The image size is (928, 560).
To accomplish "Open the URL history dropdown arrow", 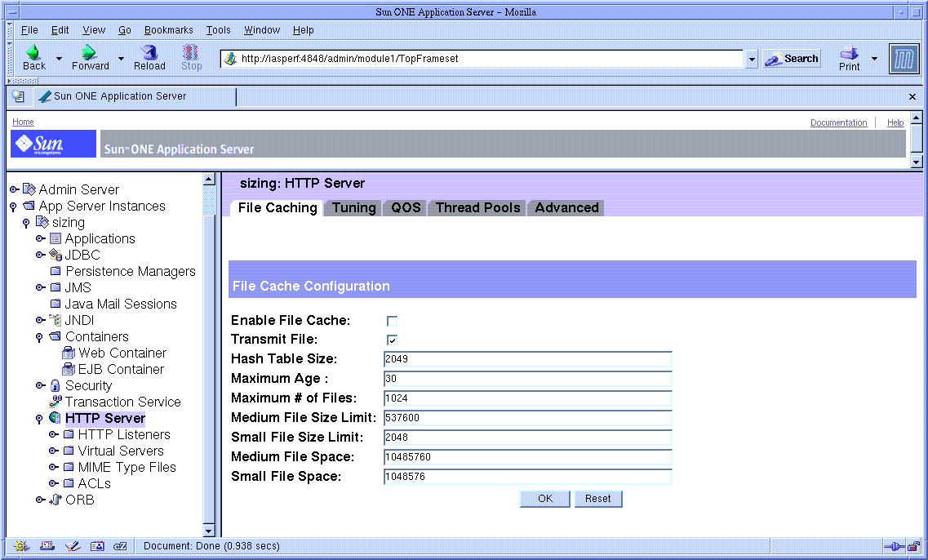I will tap(751, 59).
